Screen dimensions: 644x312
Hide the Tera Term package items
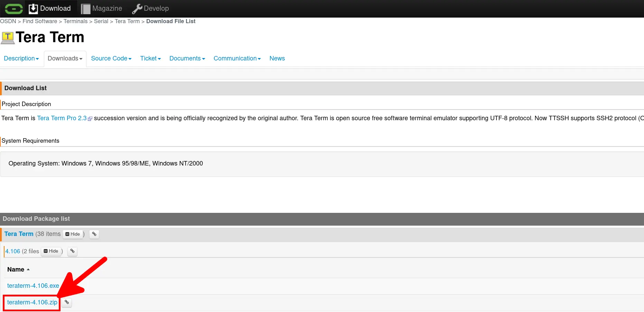pos(73,234)
